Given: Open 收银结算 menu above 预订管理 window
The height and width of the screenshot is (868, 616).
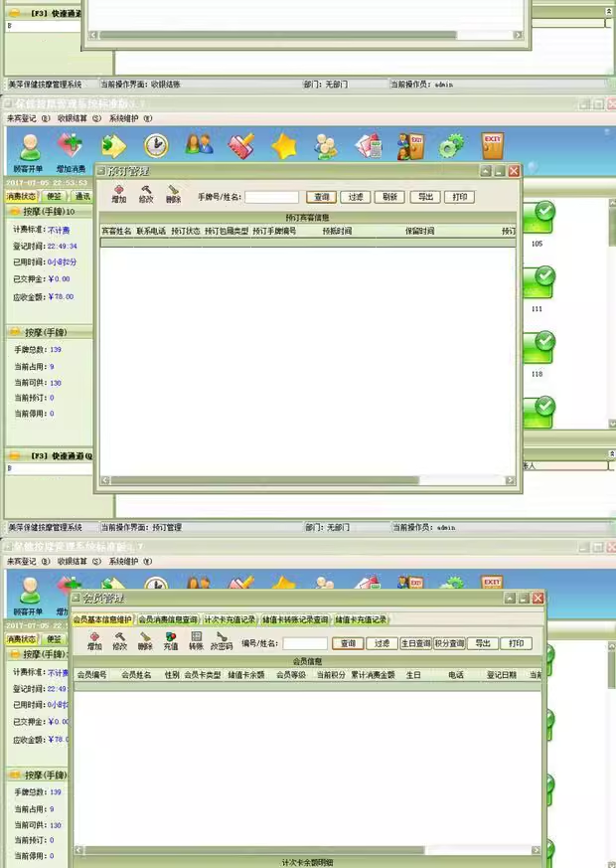Looking at the screenshot, I should [x=79, y=118].
